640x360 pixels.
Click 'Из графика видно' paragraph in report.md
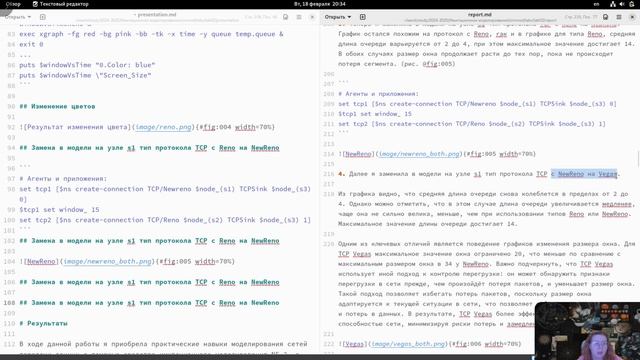coord(487,209)
